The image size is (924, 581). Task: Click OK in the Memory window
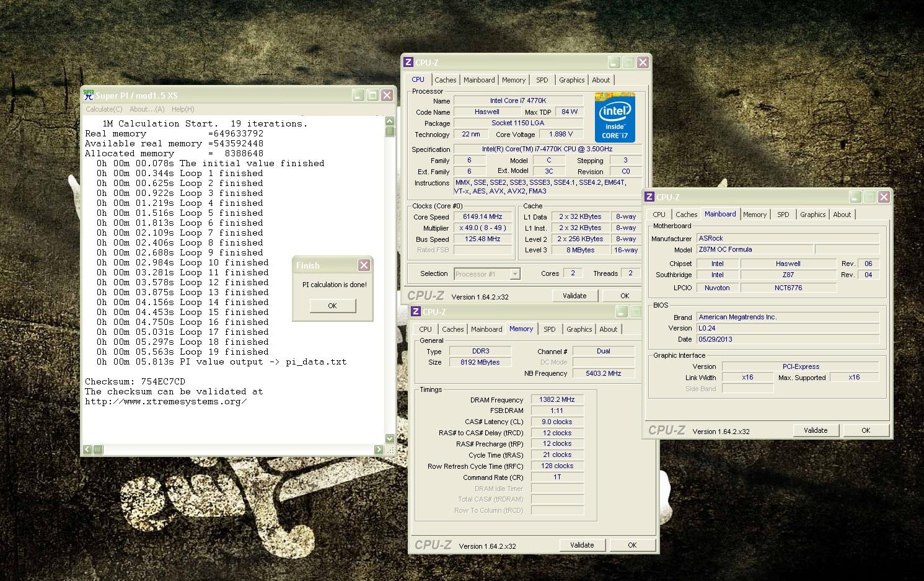632,545
